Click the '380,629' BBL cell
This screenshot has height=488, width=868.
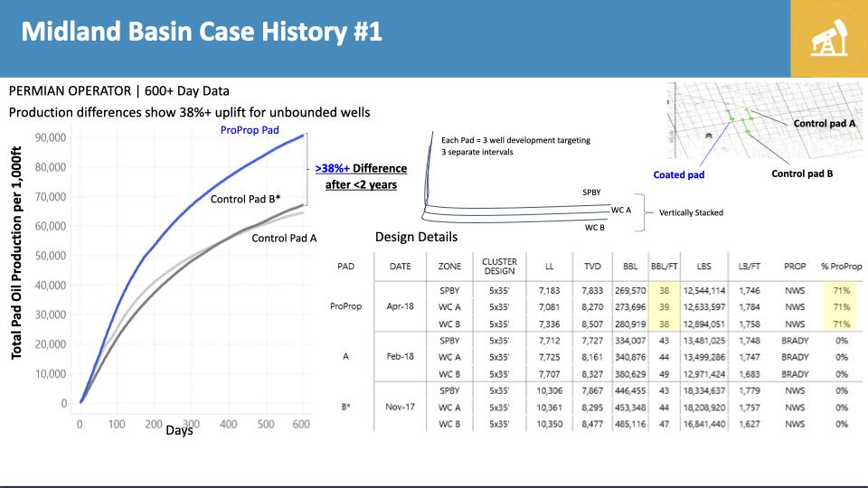click(630, 374)
